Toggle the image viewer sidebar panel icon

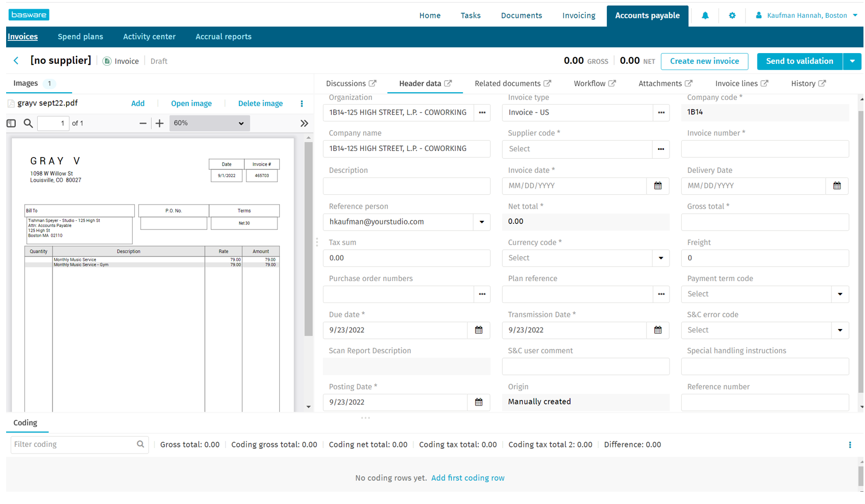pos(11,123)
